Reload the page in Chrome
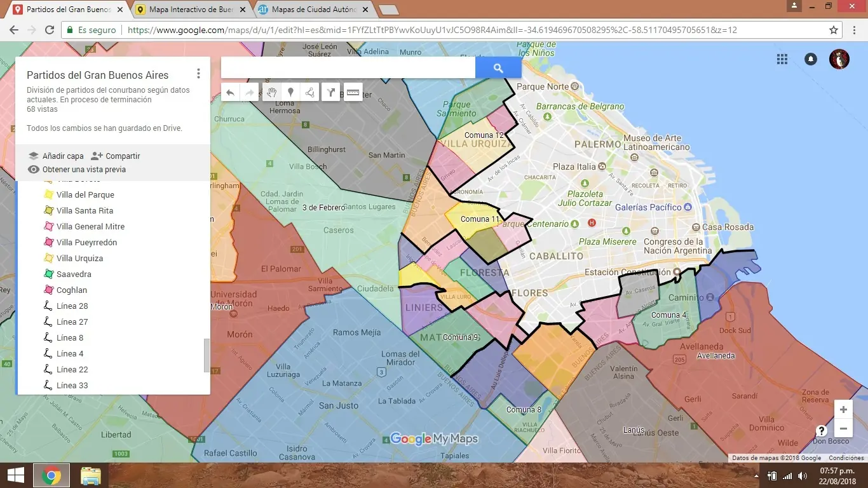The image size is (868, 488). coord(49,30)
